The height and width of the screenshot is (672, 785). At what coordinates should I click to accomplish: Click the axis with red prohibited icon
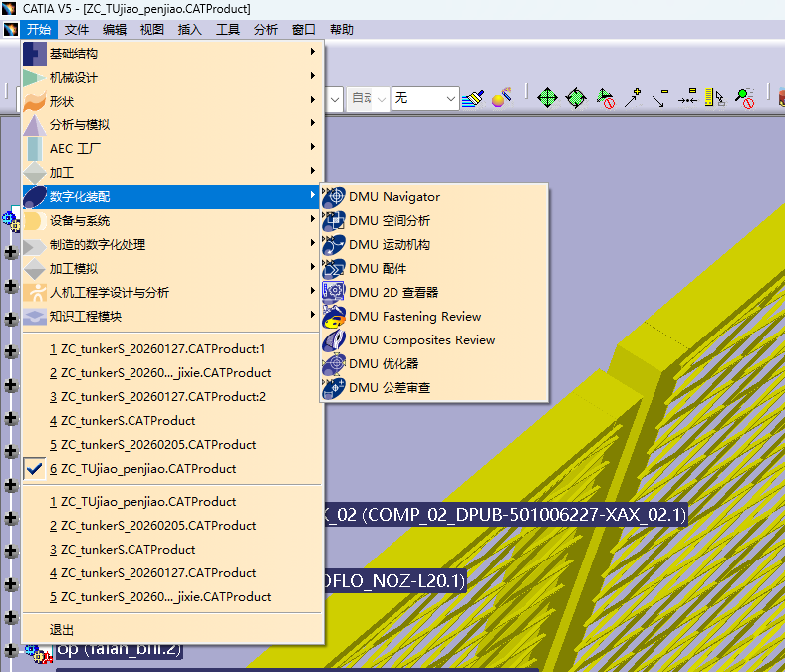click(606, 98)
